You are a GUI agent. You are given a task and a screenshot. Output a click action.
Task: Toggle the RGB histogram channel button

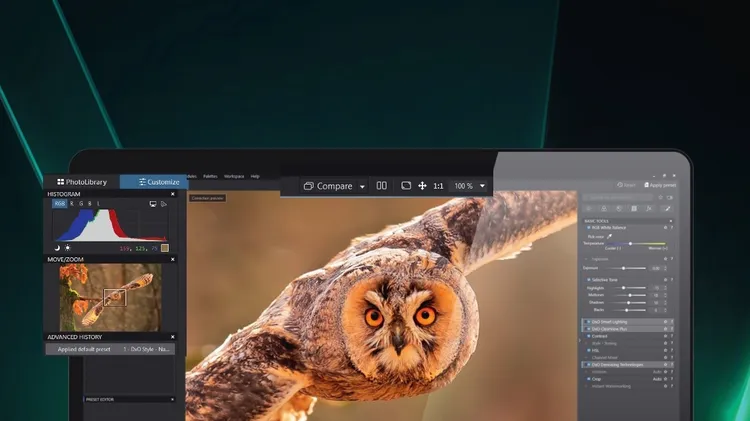[60, 203]
